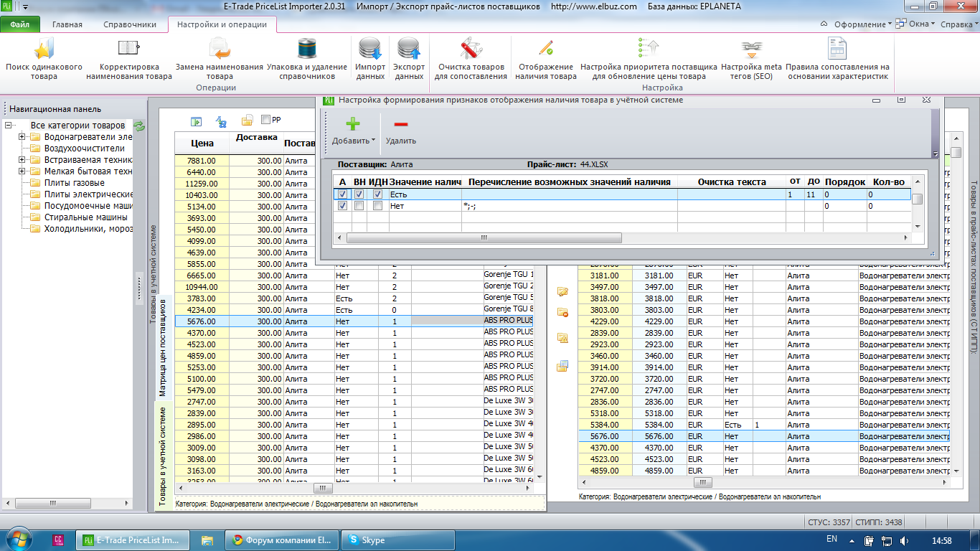Uncheck the ИДН checkbox in the Есть row
The image size is (980, 551).
[x=377, y=194]
